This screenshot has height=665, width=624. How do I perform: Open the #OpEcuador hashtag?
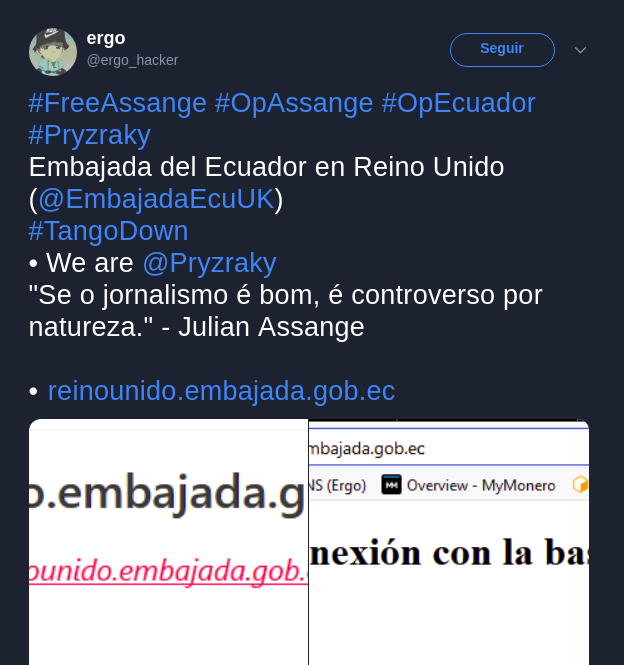(x=458, y=103)
